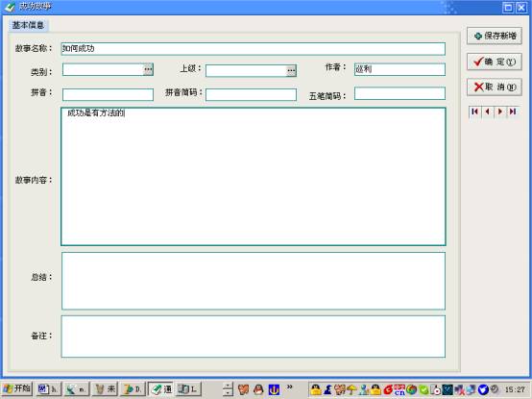Click the 保存新增 button
Viewport: 532px width, 399px height.
[495, 36]
